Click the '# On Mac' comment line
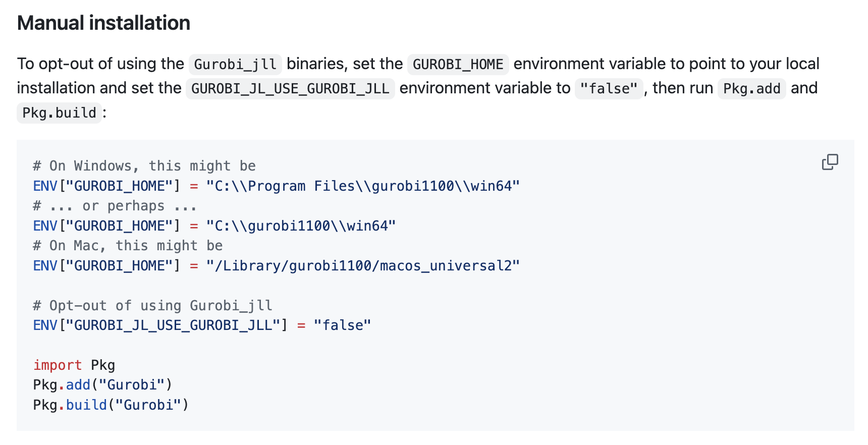 pos(128,246)
